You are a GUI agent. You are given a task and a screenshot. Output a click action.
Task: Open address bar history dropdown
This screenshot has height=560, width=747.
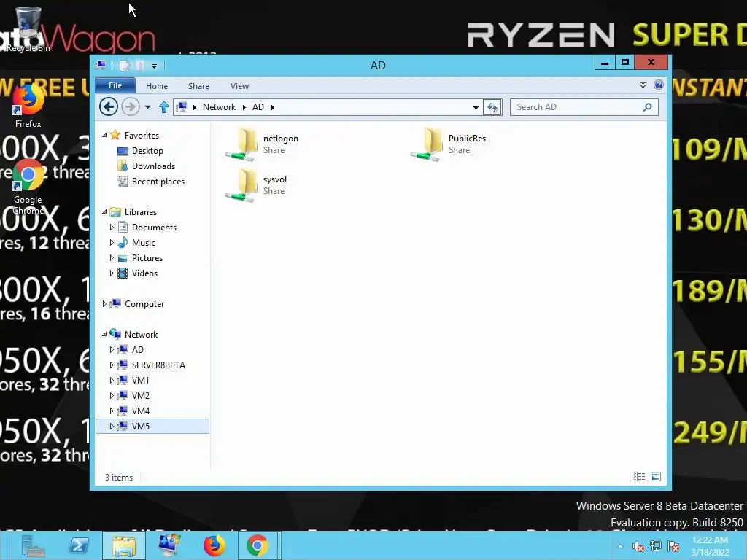coord(476,107)
